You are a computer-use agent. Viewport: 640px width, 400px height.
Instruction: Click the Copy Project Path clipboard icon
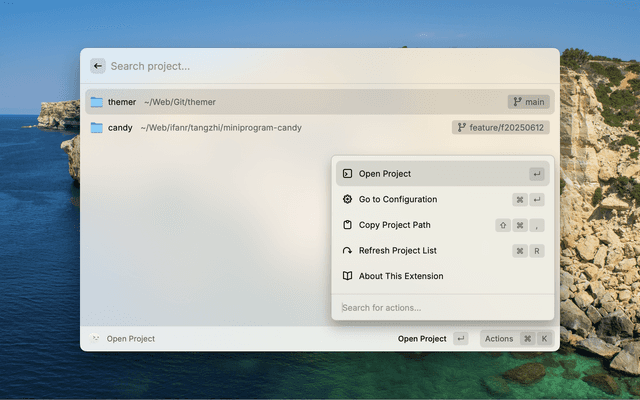[347, 225]
